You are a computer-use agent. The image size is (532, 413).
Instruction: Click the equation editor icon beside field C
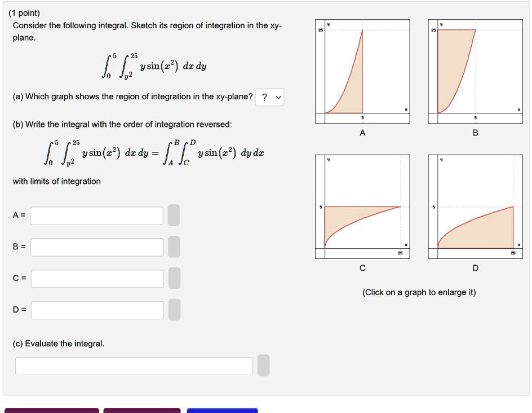(x=174, y=278)
